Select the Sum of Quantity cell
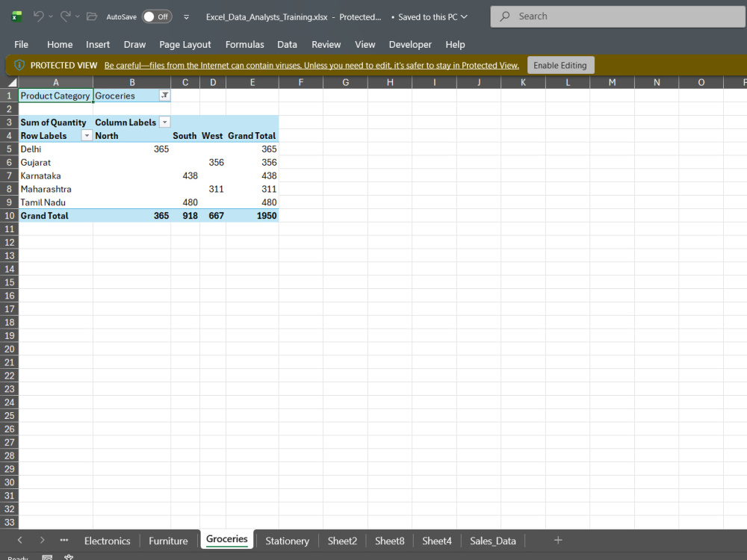 (x=55, y=122)
